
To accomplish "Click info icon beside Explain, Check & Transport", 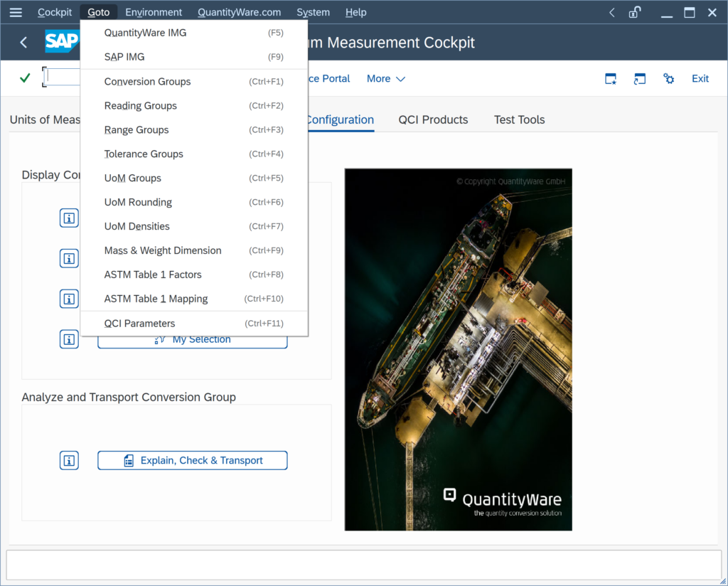I will click(69, 461).
